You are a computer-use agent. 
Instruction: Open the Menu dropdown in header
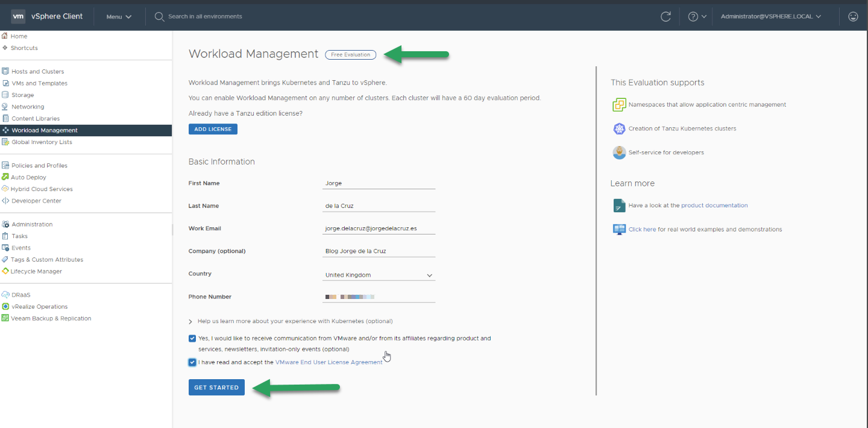[119, 17]
